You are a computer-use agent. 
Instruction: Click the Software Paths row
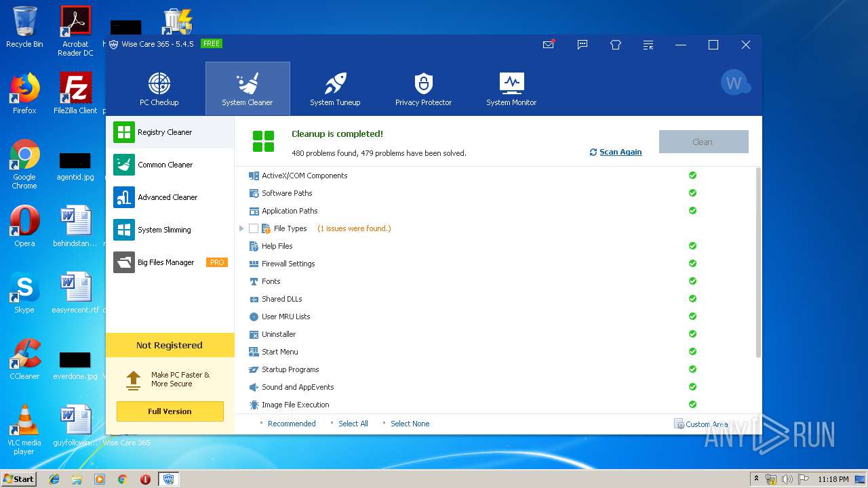click(498, 193)
